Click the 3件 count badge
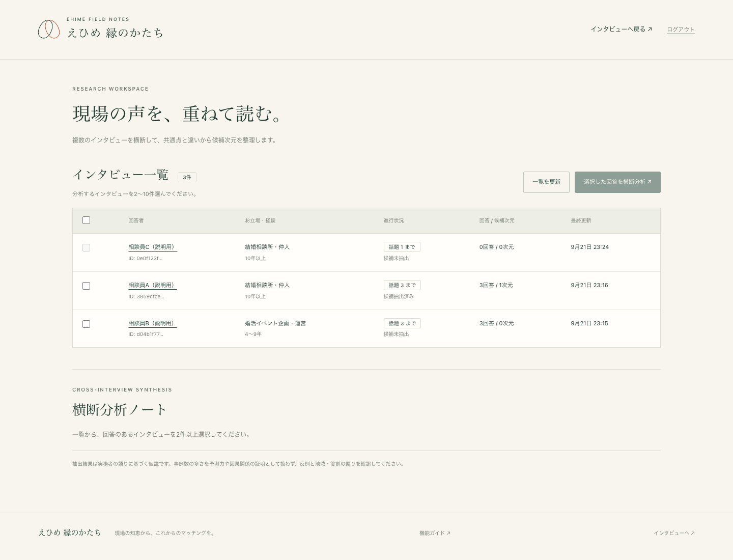This screenshot has width=733, height=560. coord(187,177)
